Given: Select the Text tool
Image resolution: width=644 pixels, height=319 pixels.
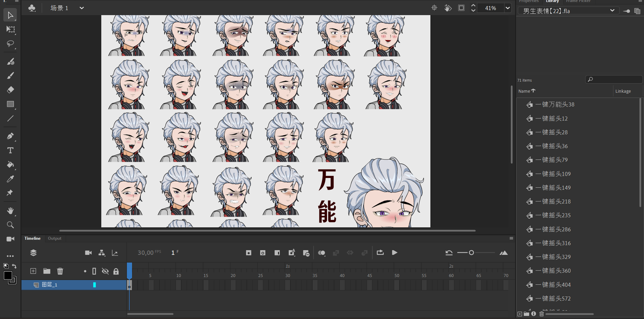Looking at the screenshot, I should coord(10,150).
